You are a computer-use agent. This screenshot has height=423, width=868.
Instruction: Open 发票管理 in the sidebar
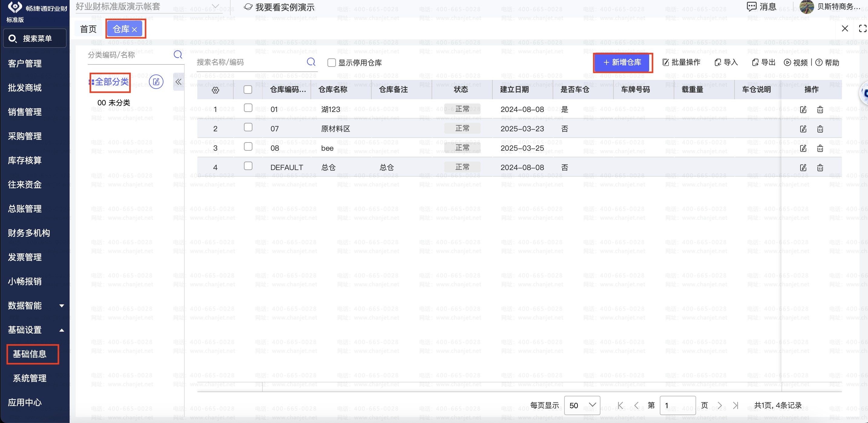[25, 257]
